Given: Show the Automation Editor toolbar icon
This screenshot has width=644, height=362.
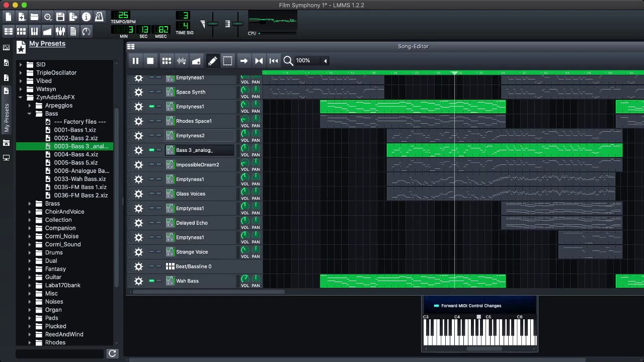Looking at the screenshot, I should pos(47,32).
